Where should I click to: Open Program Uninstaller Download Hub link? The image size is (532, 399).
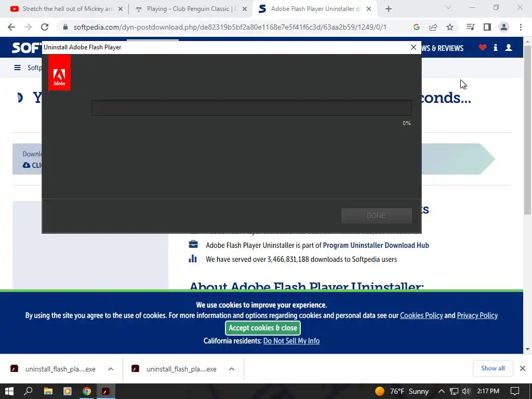(376, 245)
